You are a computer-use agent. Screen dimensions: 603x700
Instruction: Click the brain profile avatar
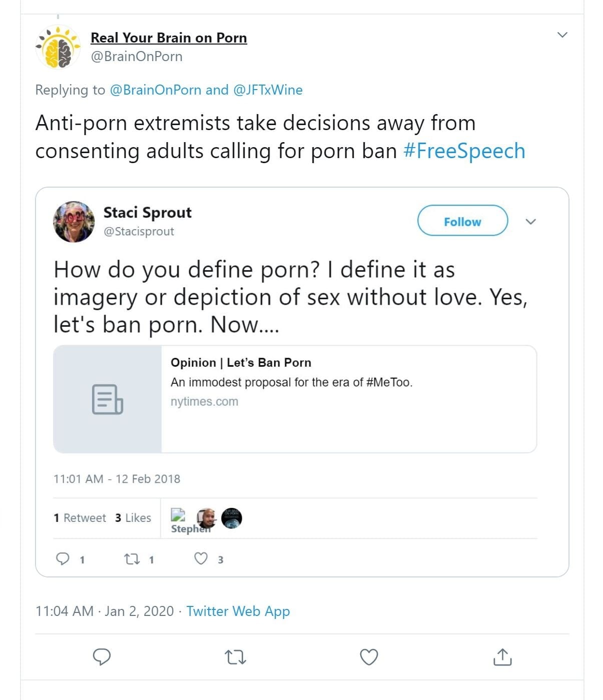[59, 47]
